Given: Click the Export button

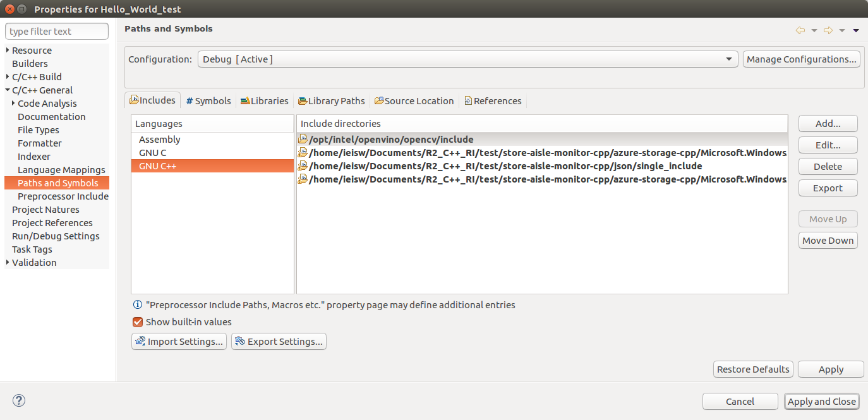Looking at the screenshot, I should 828,188.
